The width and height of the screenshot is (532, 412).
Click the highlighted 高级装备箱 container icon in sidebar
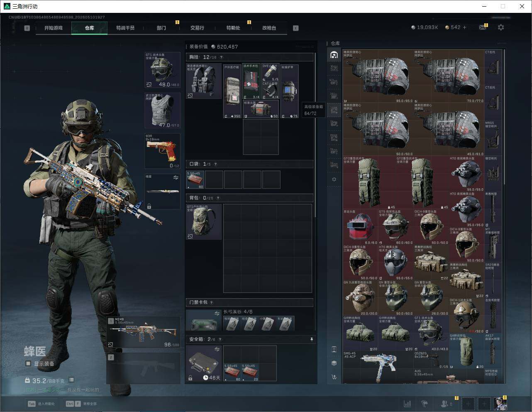pyautogui.click(x=334, y=110)
